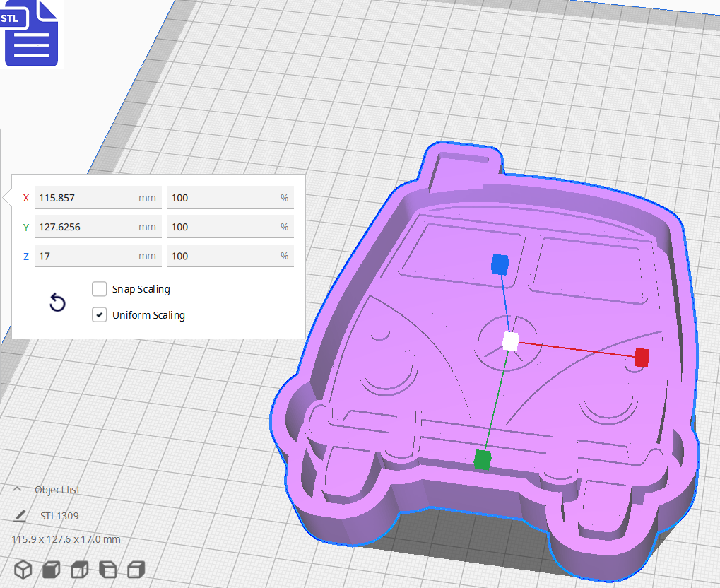Disable Uniform Scaling
Viewport: 720px width, 588px height.
point(99,314)
